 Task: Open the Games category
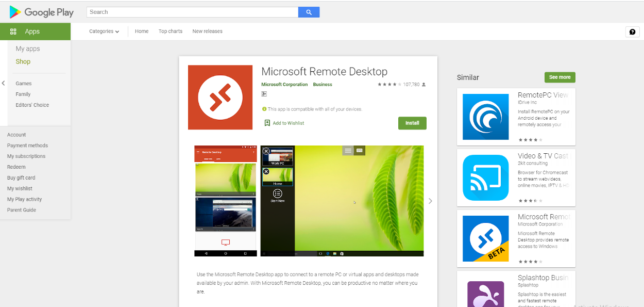[24, 84]
